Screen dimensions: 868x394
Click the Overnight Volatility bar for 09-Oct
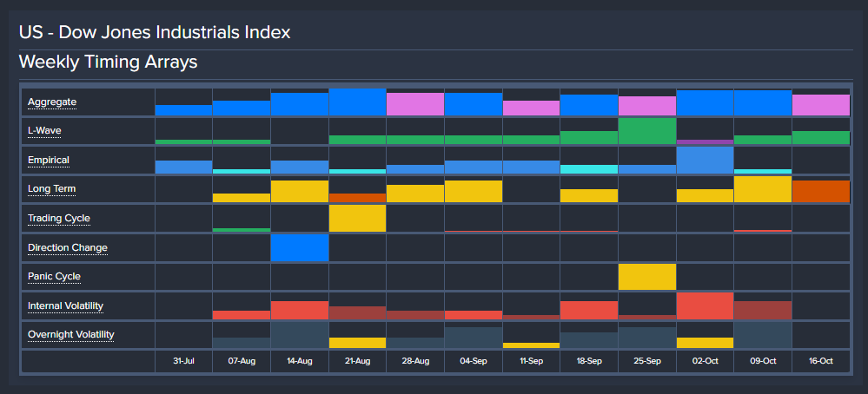click(763, 335)
